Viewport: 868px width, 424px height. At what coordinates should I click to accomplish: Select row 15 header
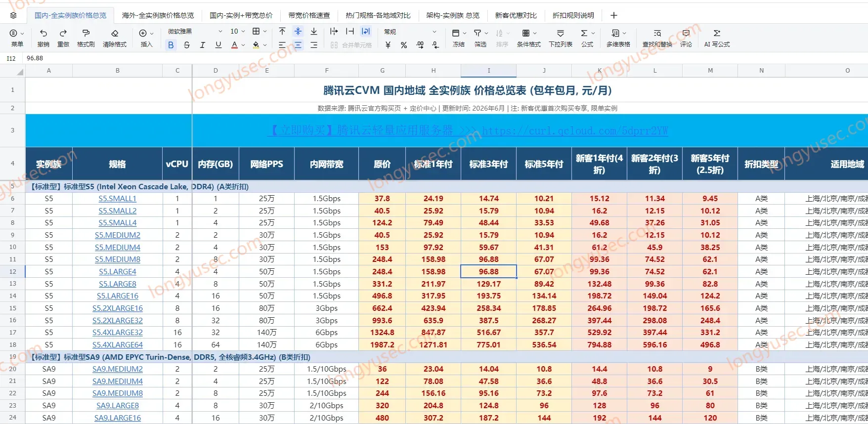click(x=13, y=308)
